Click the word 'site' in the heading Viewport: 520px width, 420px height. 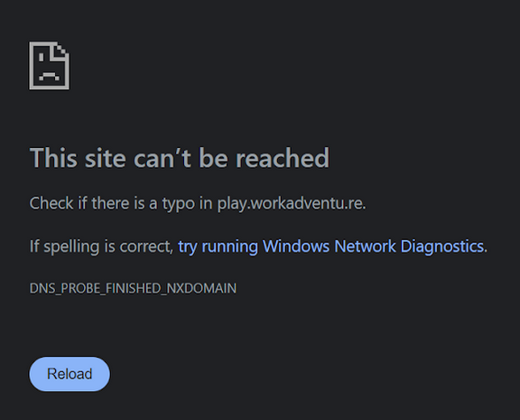click(105, 158)
